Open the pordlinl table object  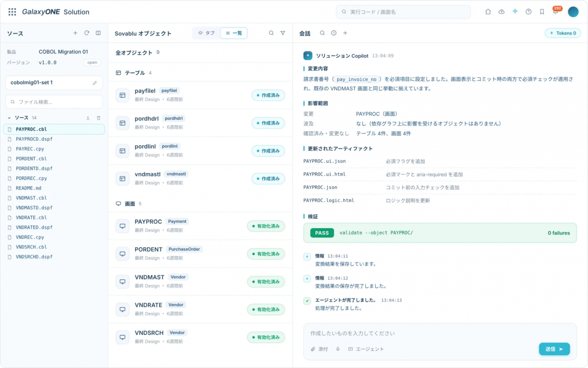[x=200, y=151]
